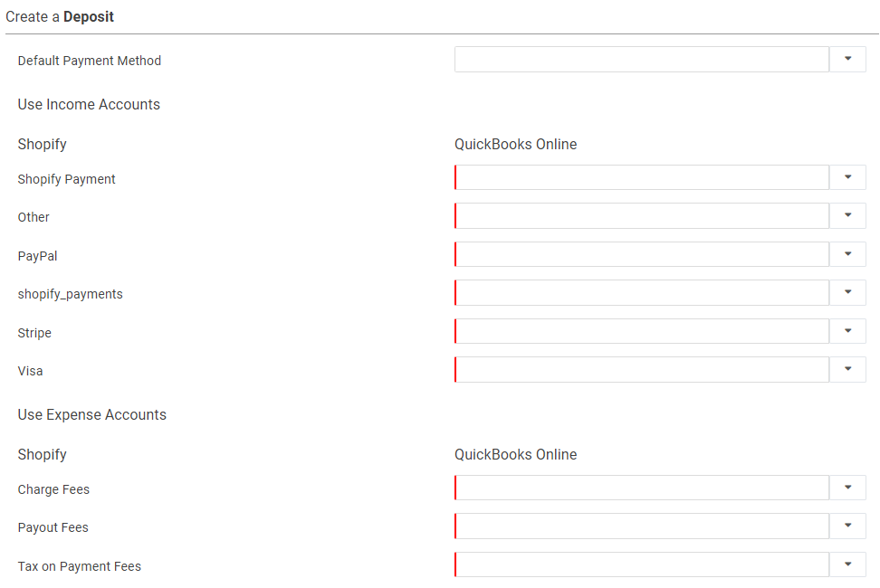This screenshot has height=588, width=880.
Task: Click the Stripe account input field
Action: click(642, 331)
